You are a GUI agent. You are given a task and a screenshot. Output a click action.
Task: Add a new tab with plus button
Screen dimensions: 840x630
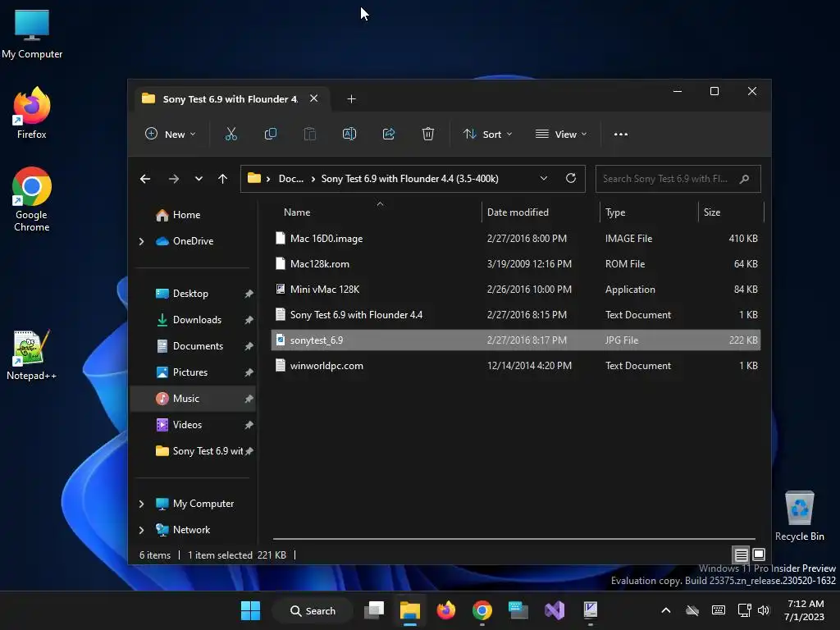coord(351,99)
